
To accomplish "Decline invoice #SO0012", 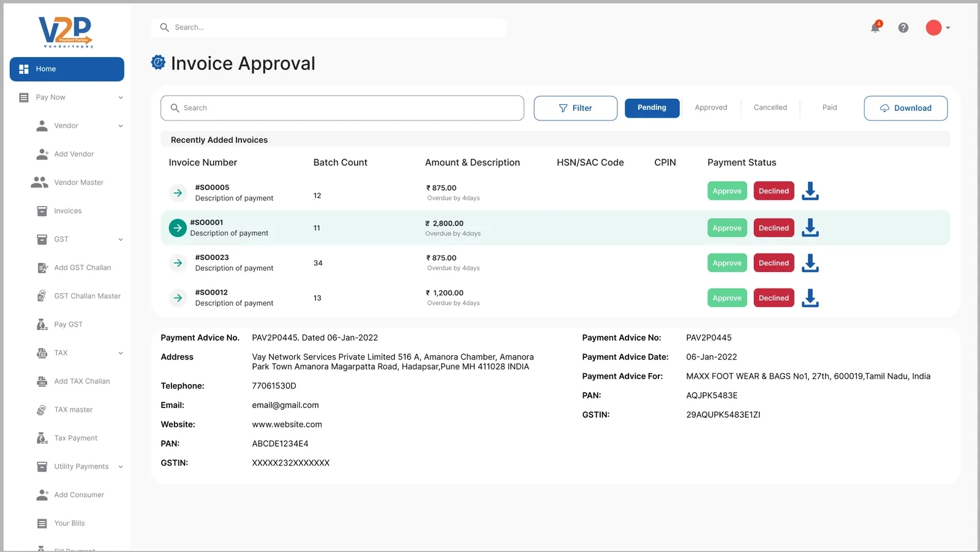I will click(774, 298).
